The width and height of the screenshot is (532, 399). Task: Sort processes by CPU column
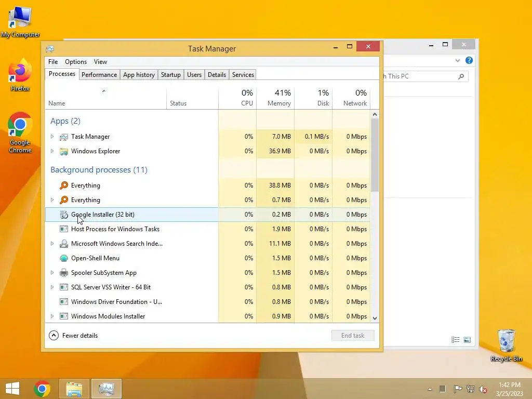point(237,98)
